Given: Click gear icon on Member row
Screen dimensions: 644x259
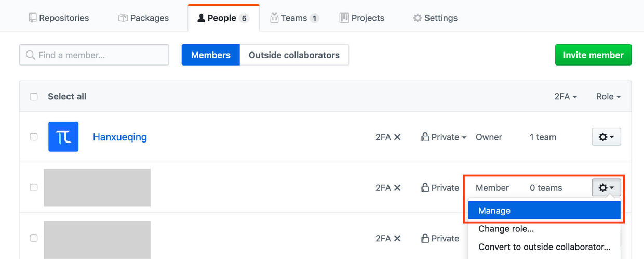Looking at the screenshot, I should tap(606, 187).
